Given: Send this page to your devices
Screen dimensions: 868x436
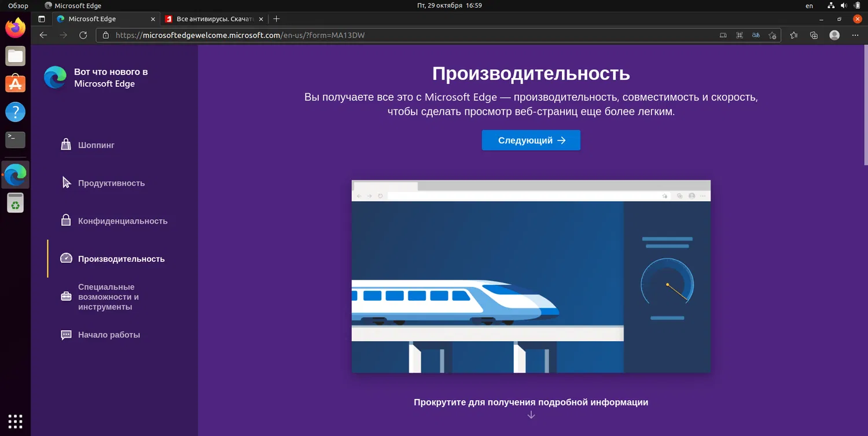Looking at the screenshot, I should [x=723, y=35].
